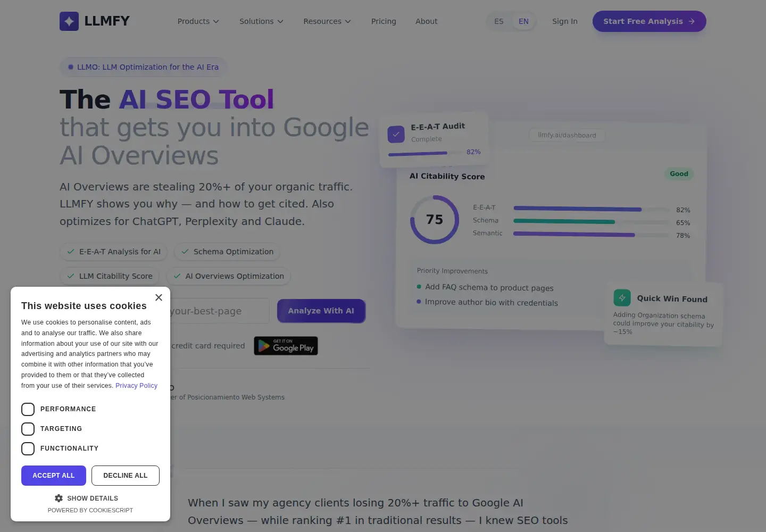Screen dimensions: 766x532
Task: Click the E-E-A-T Audit checkmark icon
Action: [x=396, y=134]
